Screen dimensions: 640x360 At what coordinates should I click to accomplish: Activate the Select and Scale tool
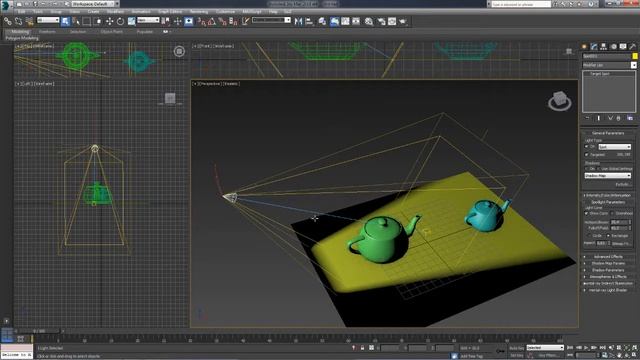(131, 21)
